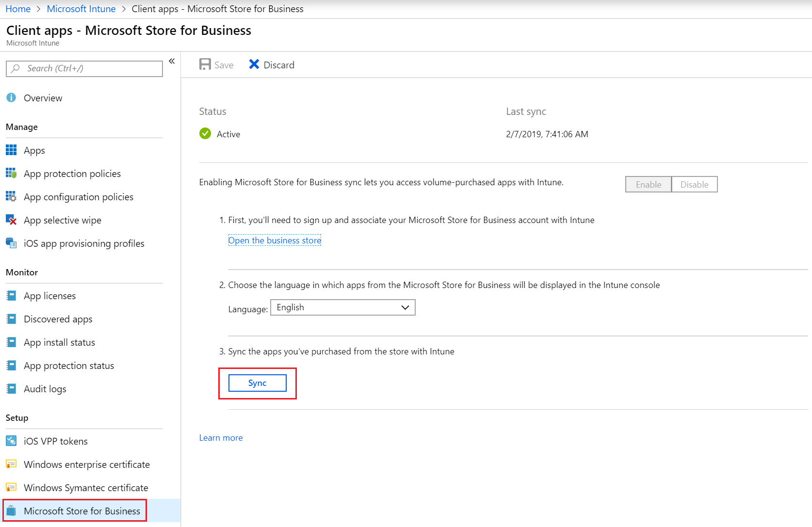The image size is (812, 527).
Task: Click the App configuration policies gear icon
Action: pyautogui.click(x=11, y=197)
